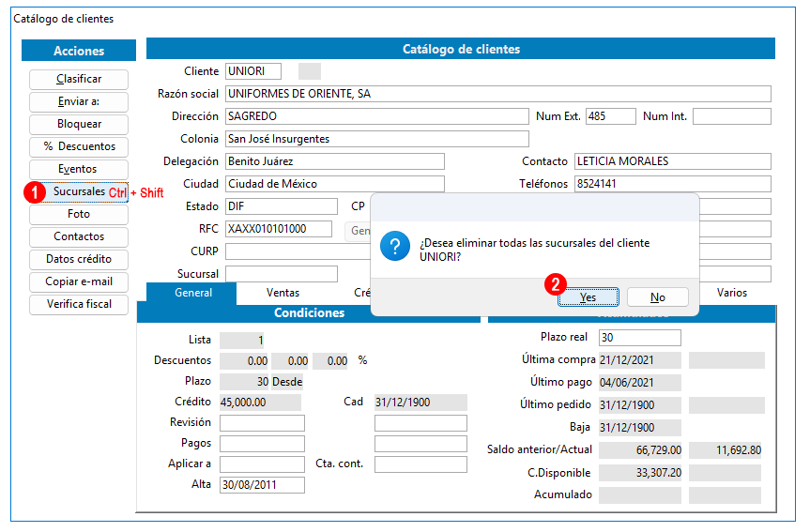Edit the Plazo real field
810x532 pixels.
click(640, 338)
